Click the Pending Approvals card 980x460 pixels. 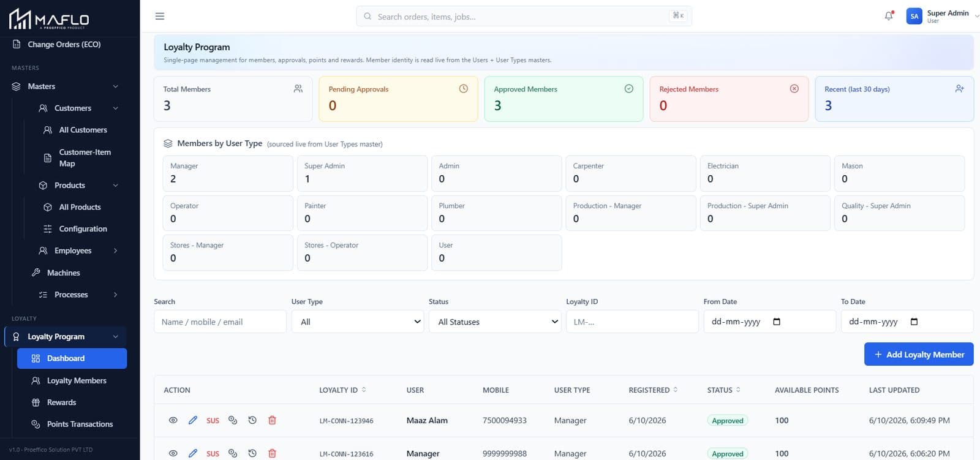(398, 99)
